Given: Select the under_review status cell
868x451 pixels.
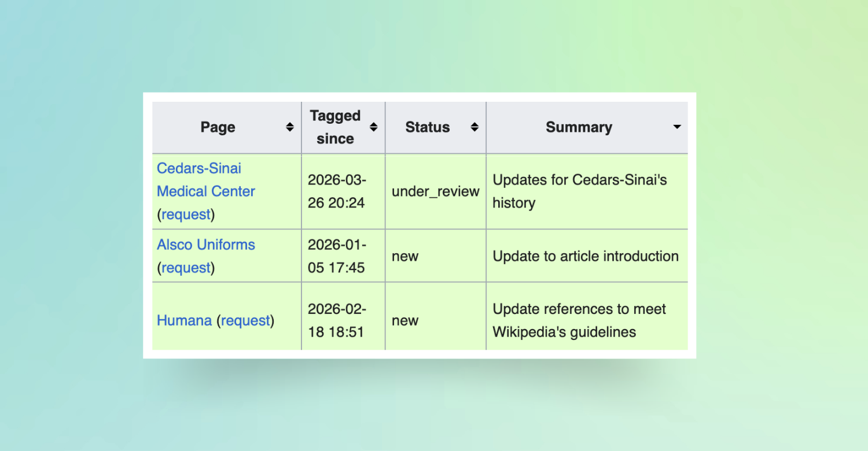Looking at the screenshot, I should (x=436, y=191).
